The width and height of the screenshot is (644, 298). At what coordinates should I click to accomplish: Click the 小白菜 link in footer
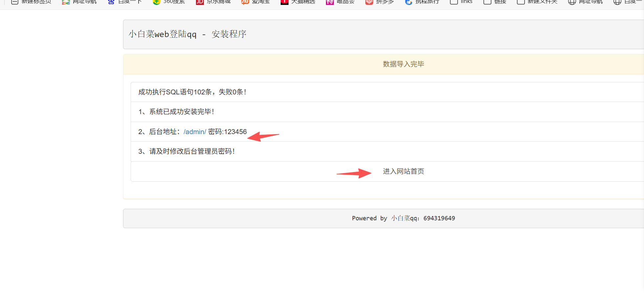[400, 218]
